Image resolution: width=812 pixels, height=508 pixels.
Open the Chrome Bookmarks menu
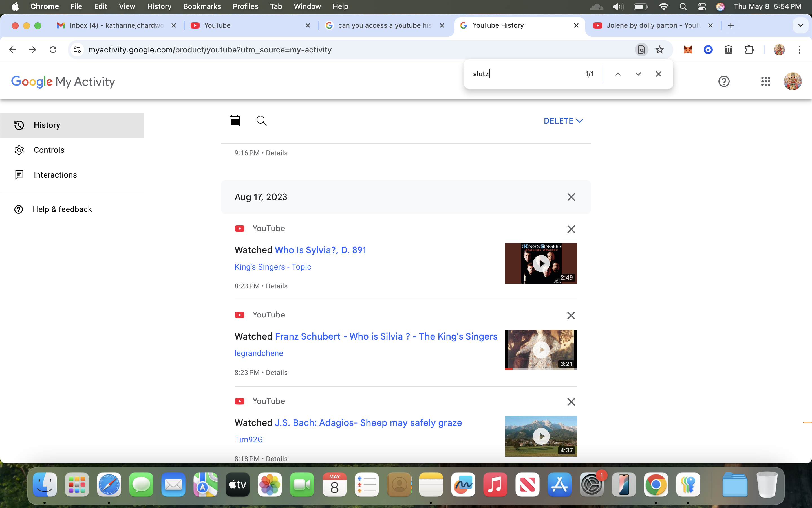point(202,6)
